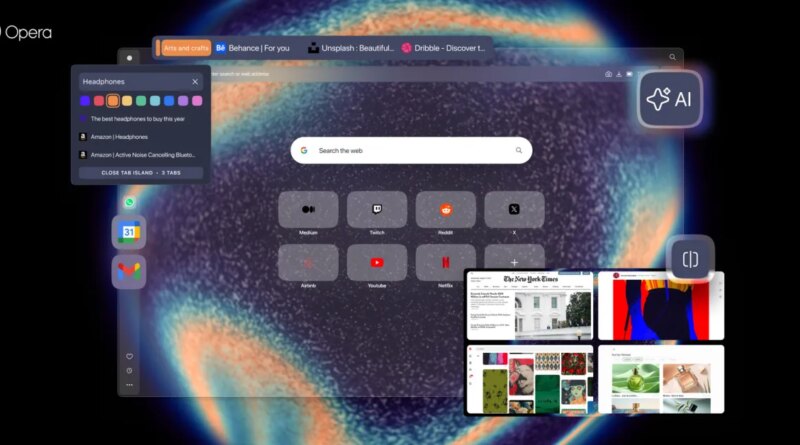
Task: Open Gmail from the sidebar
Action: (x=129, y=271)
